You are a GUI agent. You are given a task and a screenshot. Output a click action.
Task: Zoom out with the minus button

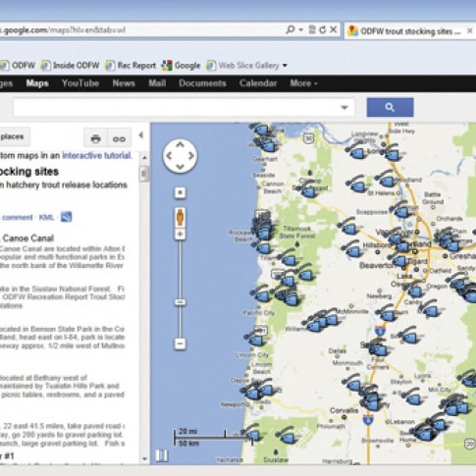180,344
